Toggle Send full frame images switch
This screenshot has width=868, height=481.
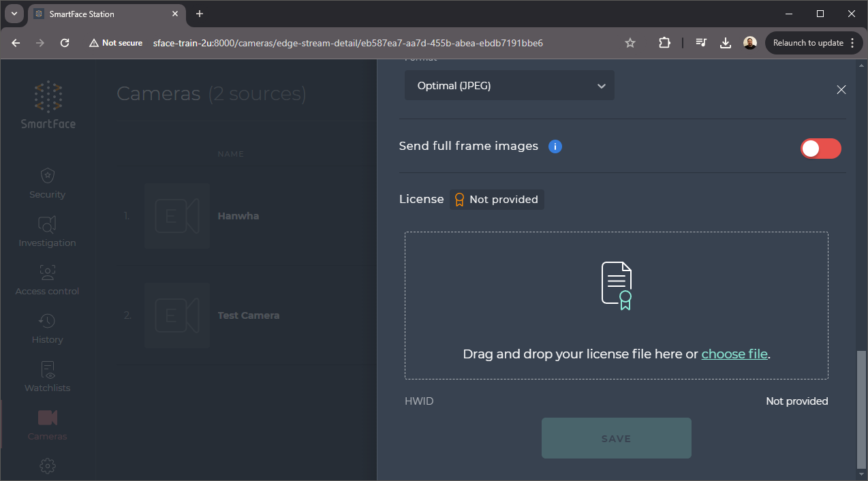[x=821, y=149]
